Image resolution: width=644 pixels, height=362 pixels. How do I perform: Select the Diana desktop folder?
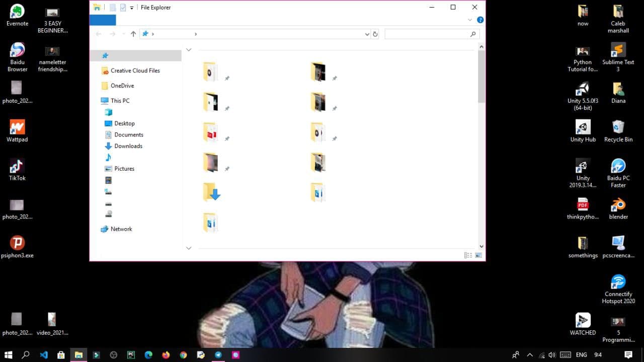click(x=618, y=93)
